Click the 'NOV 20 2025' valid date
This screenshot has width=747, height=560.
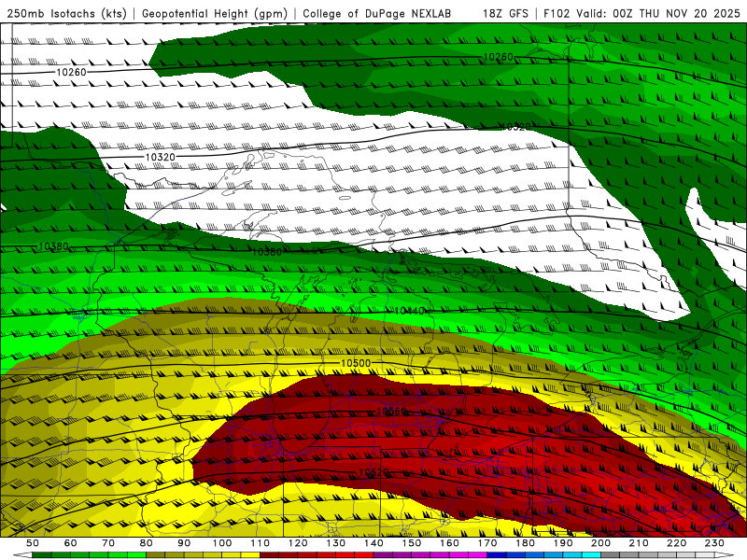coord(703,13)
